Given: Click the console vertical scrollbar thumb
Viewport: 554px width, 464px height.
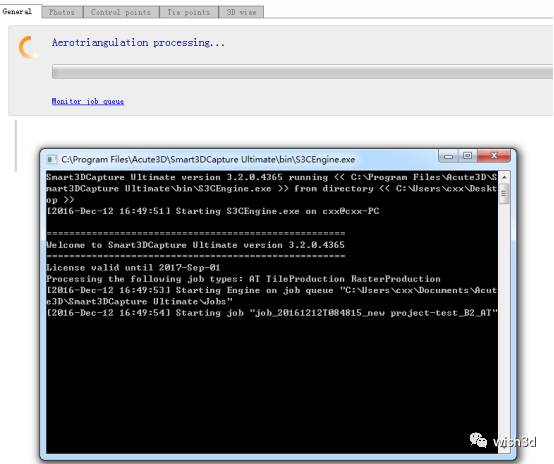Looking at the screenshot, I should click(504, 193).
